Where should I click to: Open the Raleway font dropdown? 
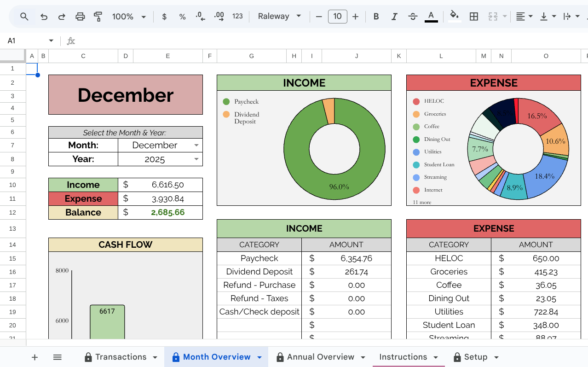click(279, 17)
